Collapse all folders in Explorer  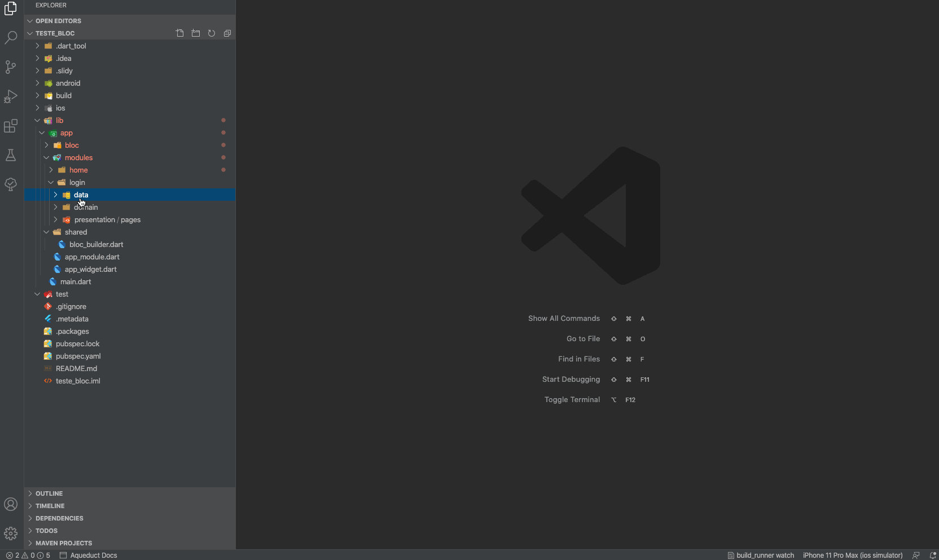(227, 33)
